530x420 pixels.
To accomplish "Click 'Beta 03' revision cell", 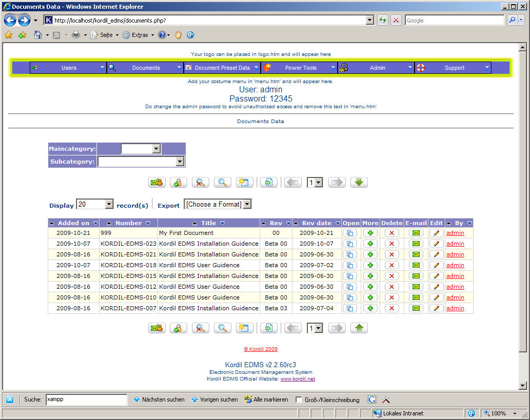I will click(276, 309).
